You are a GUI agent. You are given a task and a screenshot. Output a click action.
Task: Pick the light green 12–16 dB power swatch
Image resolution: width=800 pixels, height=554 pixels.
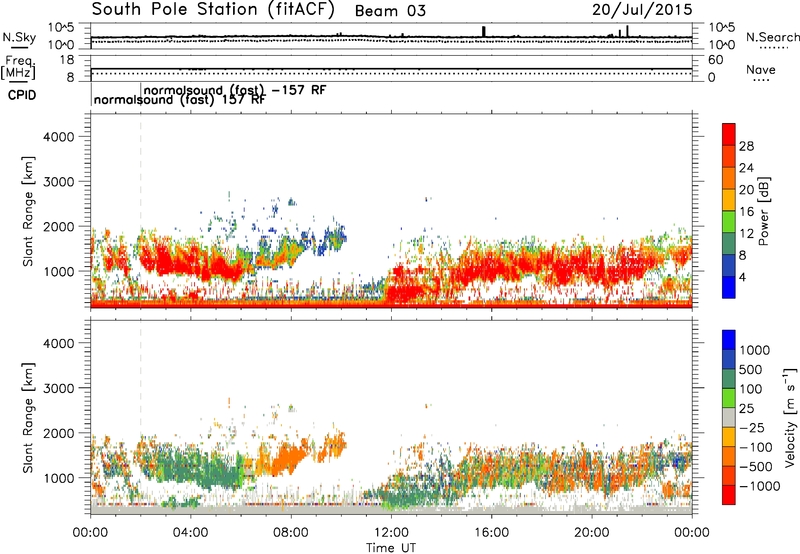pyautogui.click(x=729, y=222)
